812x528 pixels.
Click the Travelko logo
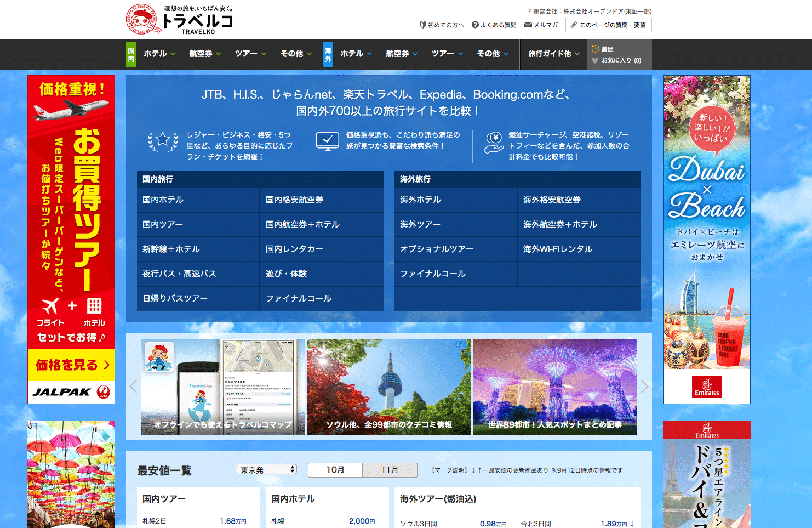(x=180, y=19)
